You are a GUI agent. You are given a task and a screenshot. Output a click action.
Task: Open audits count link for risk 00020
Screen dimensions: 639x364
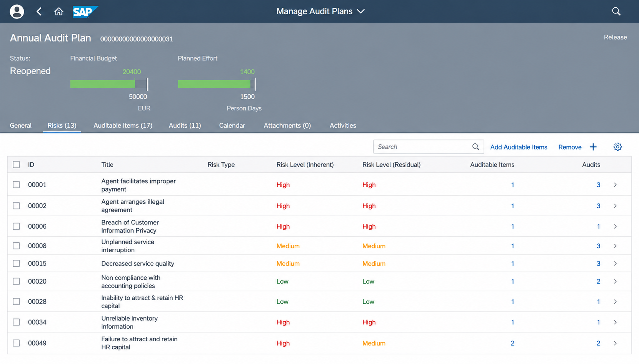pyautogui.click(x=598, y=281)
